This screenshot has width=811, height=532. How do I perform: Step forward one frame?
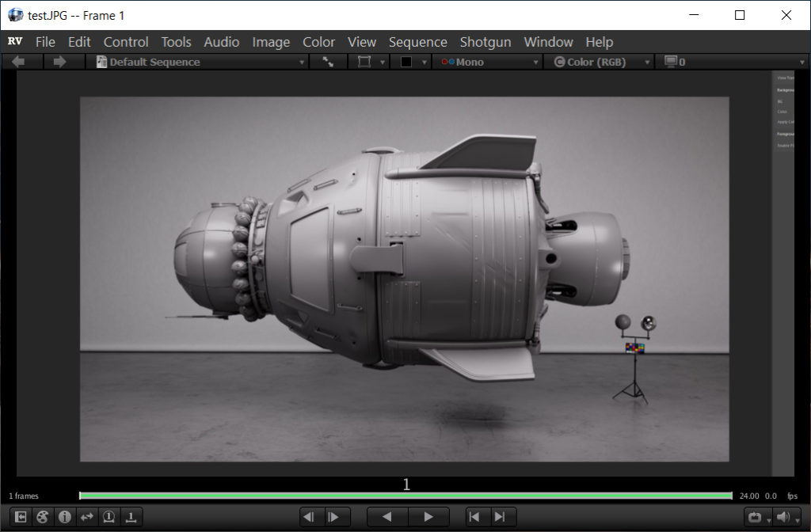point(334,517)
